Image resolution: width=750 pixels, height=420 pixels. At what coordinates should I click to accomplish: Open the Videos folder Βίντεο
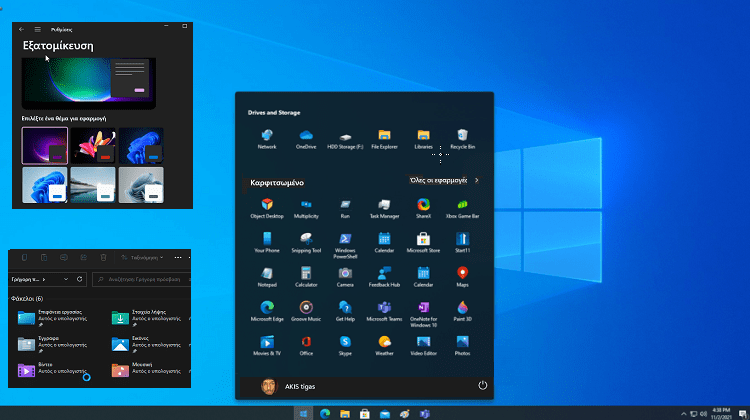(x=53, y=370)
